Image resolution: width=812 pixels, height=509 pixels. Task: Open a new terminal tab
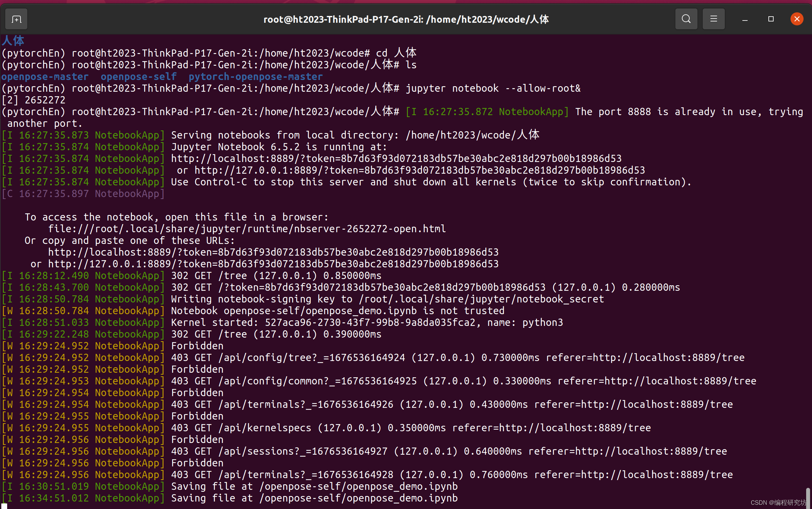pyautogui.click(x=16, y=19)
